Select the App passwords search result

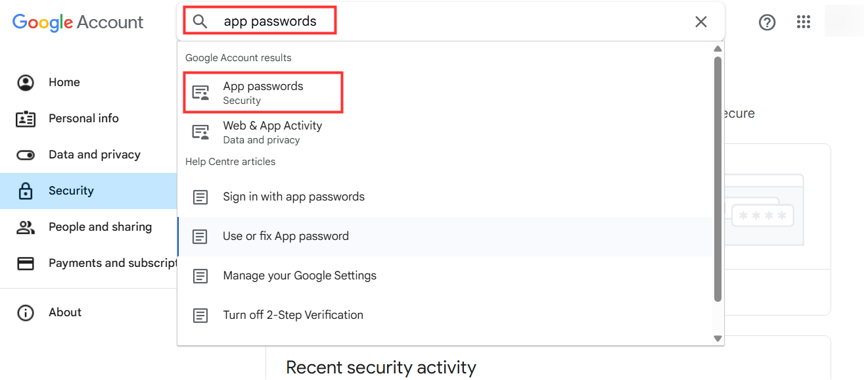click(263, 93)
